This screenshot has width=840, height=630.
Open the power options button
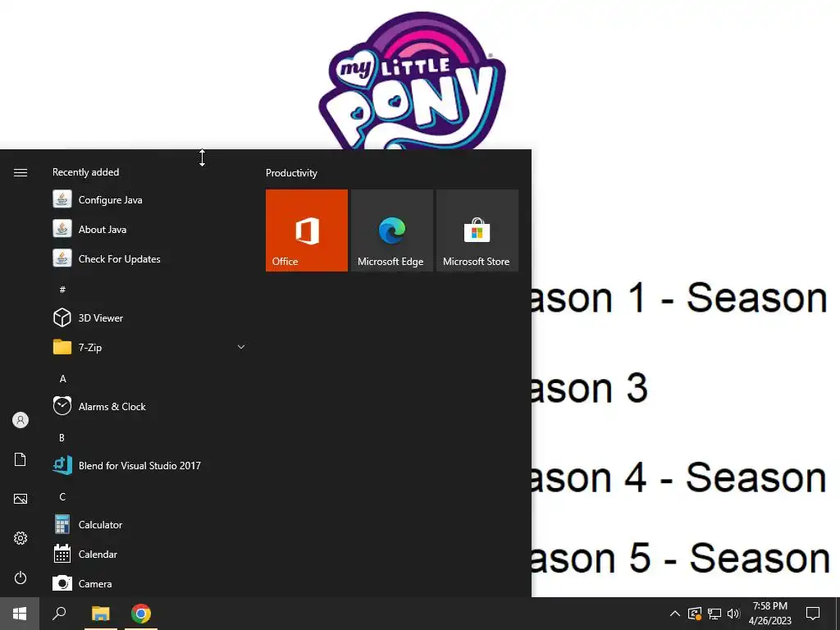point(21,577)
